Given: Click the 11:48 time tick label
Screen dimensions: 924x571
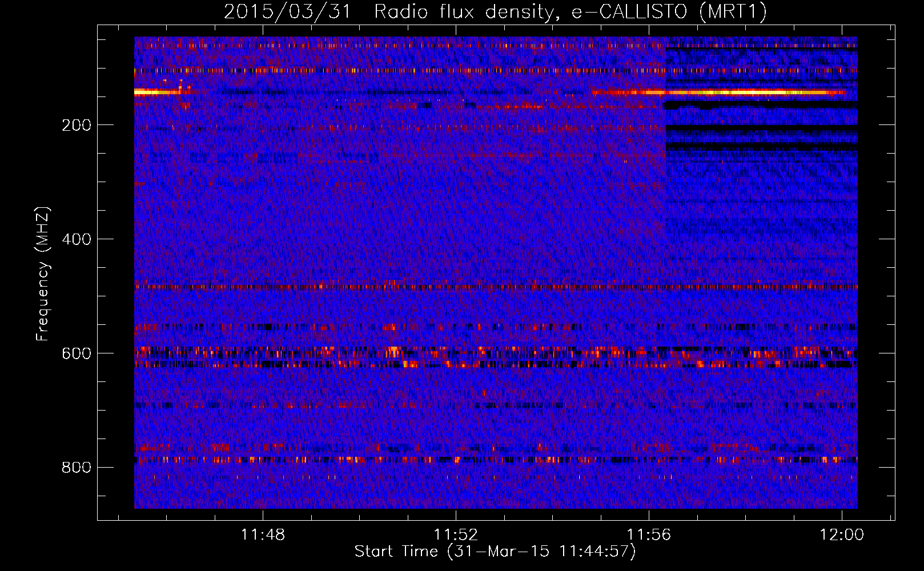Looking at the screenshot, I should [263, 535].
